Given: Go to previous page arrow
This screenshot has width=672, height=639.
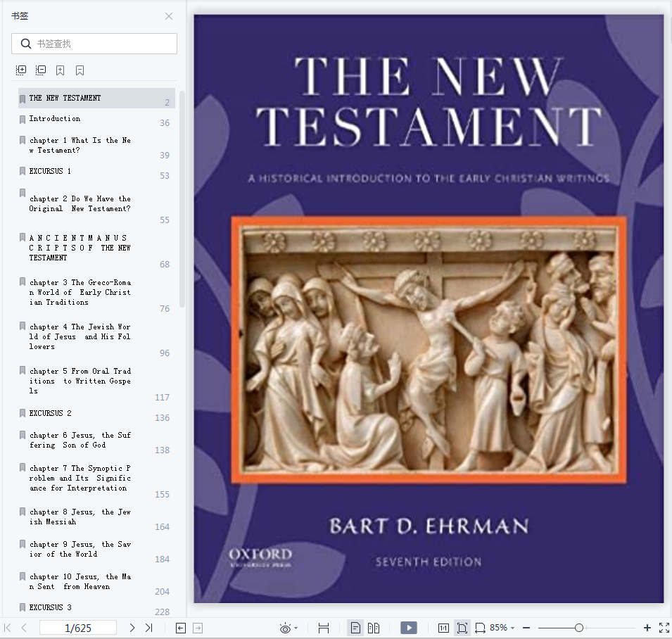Looking at the screenshot, I should coord(24,628).
